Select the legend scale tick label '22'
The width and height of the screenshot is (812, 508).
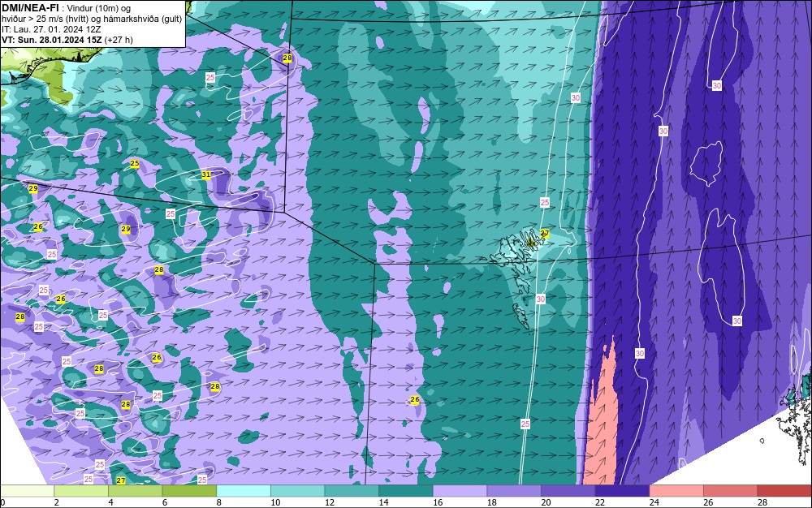point(600,502)
